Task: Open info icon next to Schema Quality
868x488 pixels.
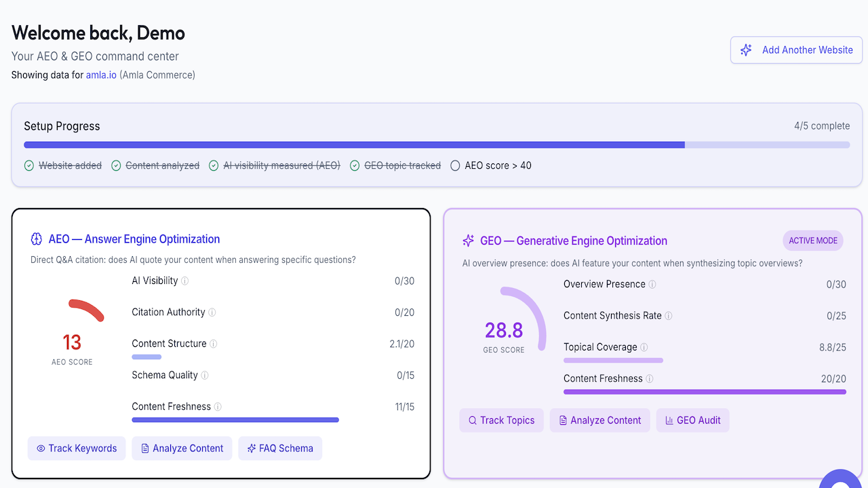Action: coord(205,375)
